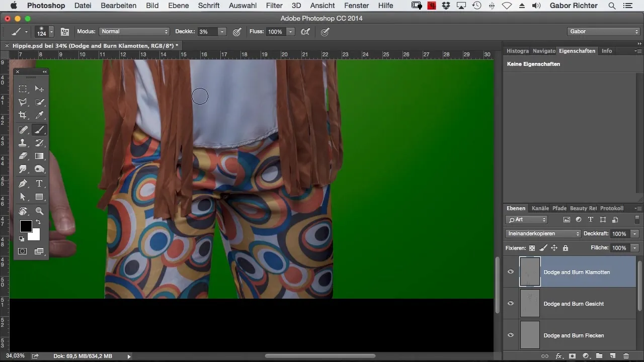
Task: Select the Quick Selection tool
Action: coord(39,102)
